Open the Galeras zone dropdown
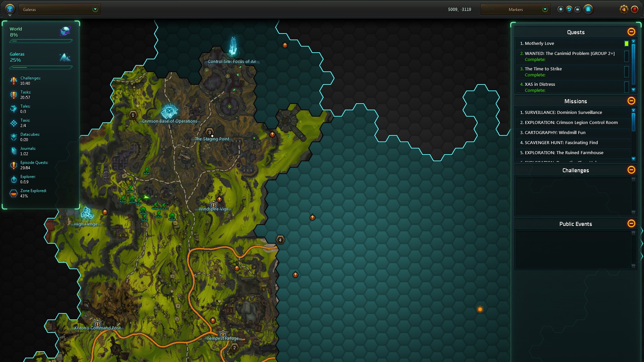 60,9
